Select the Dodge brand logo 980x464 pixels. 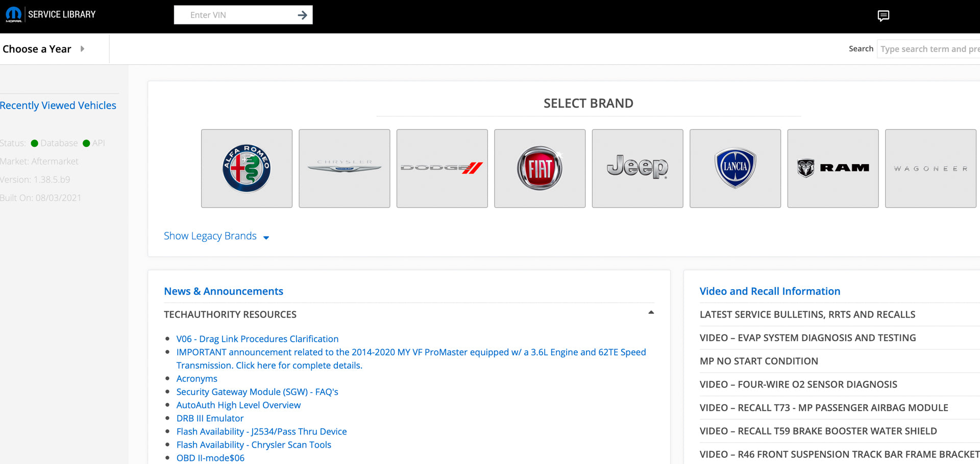[x=442, y=168]
